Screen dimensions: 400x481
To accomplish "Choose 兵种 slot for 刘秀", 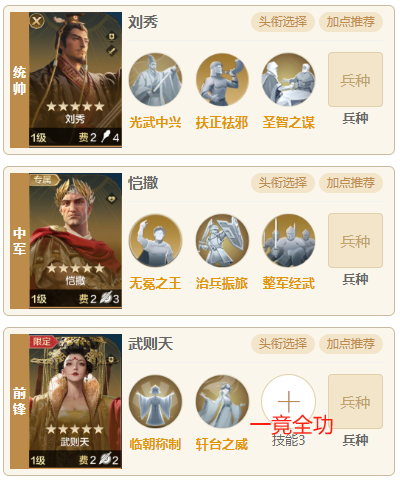I will (x=355, y=80).
